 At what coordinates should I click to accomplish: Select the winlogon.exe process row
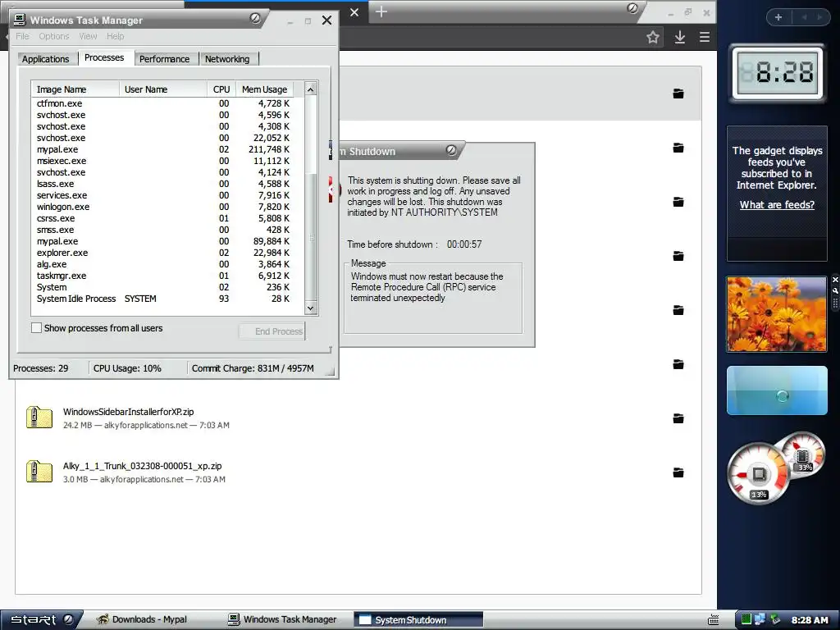tap(167, 207)
